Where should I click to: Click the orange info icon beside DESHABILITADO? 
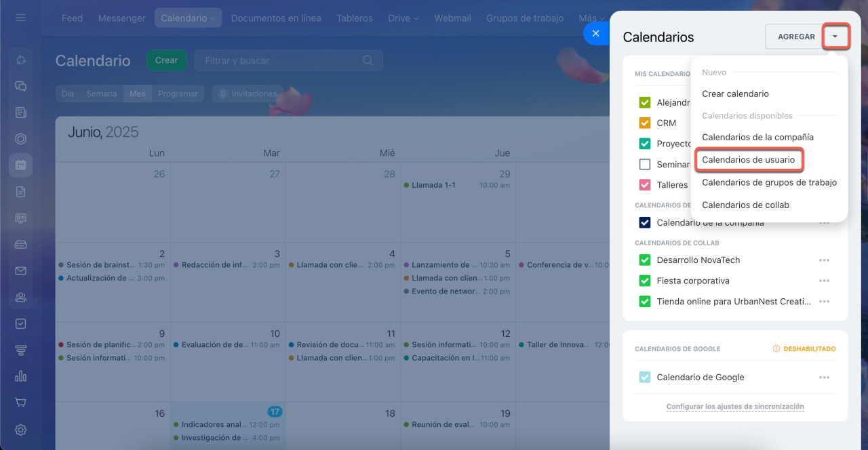[x=776, y=349]
